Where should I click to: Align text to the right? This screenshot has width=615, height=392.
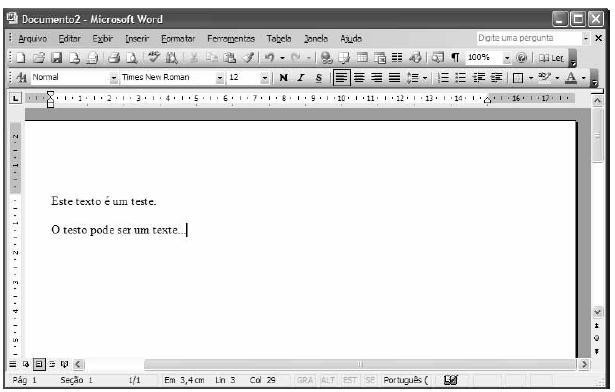click(x=377, y=78)
